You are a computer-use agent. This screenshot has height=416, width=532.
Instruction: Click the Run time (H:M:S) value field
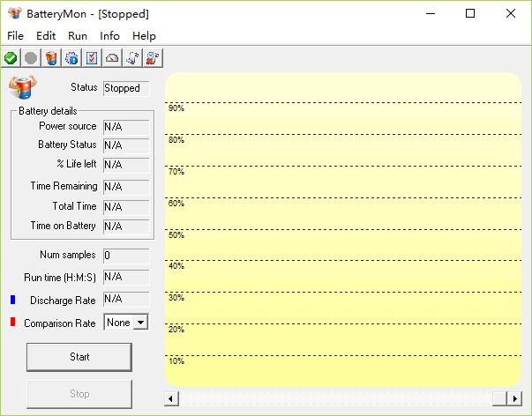pyautogui.click(x=126, y=278)
